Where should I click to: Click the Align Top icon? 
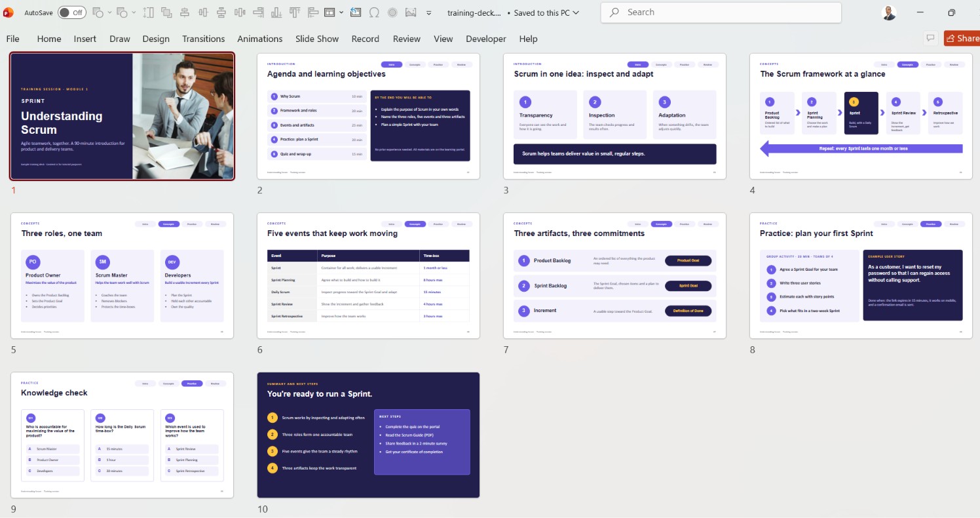click(295, 12)
